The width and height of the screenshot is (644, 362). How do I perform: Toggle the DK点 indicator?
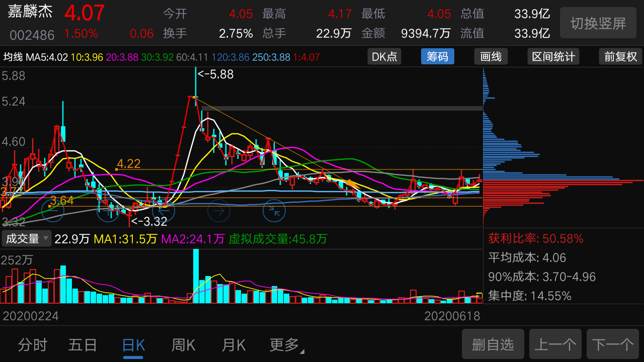384,57
